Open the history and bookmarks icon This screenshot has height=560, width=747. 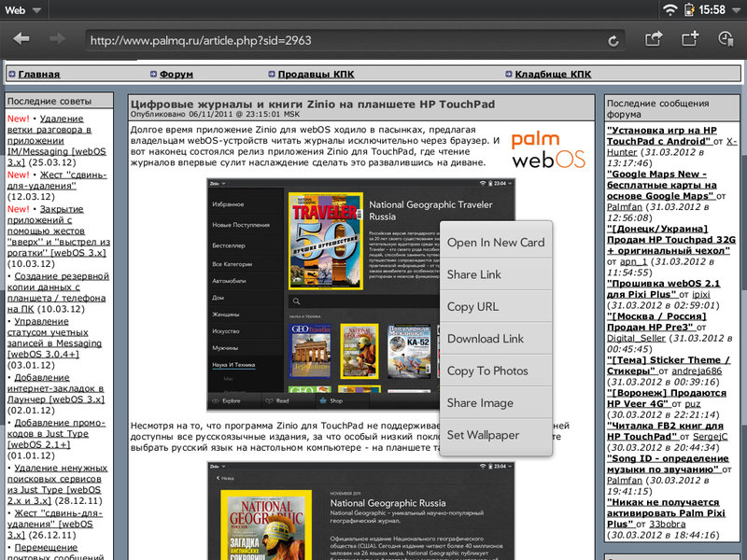pos(726,39)
